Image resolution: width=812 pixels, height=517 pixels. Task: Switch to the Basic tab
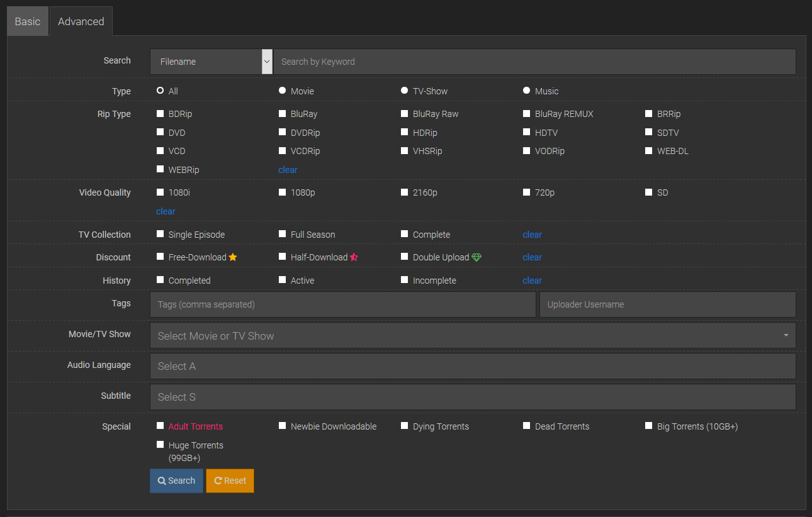coord(27,21)
